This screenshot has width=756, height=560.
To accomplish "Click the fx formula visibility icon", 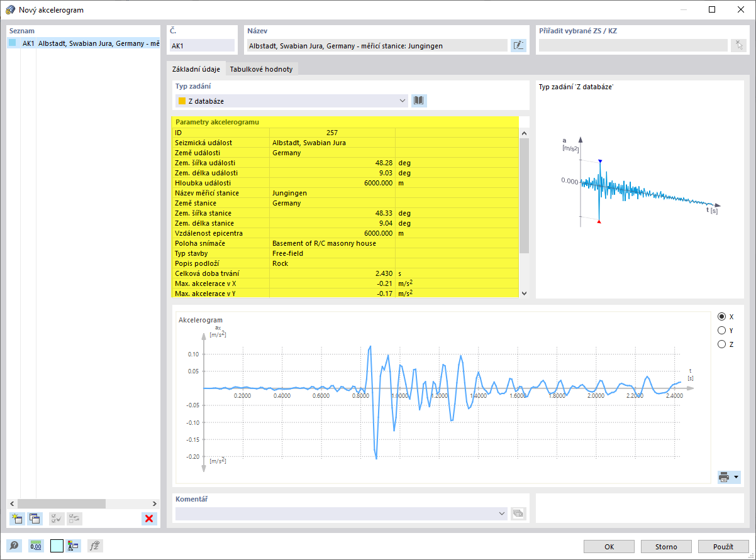I will coord(96,546).
